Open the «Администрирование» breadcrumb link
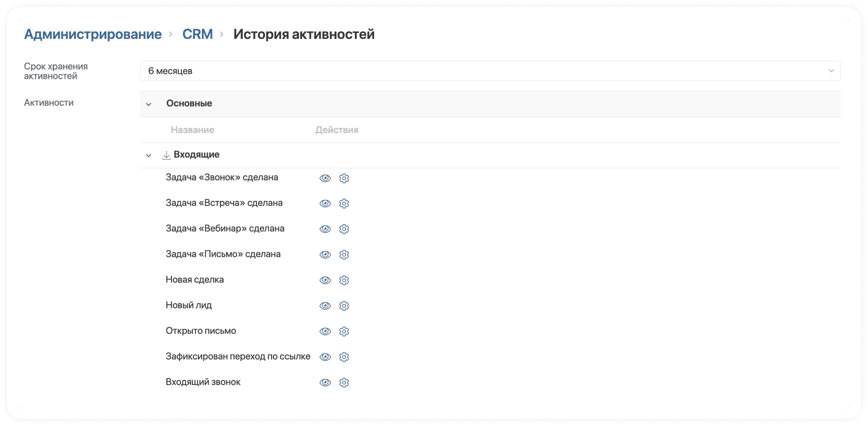This screenshot has width=868, height=426. (93, 34)
